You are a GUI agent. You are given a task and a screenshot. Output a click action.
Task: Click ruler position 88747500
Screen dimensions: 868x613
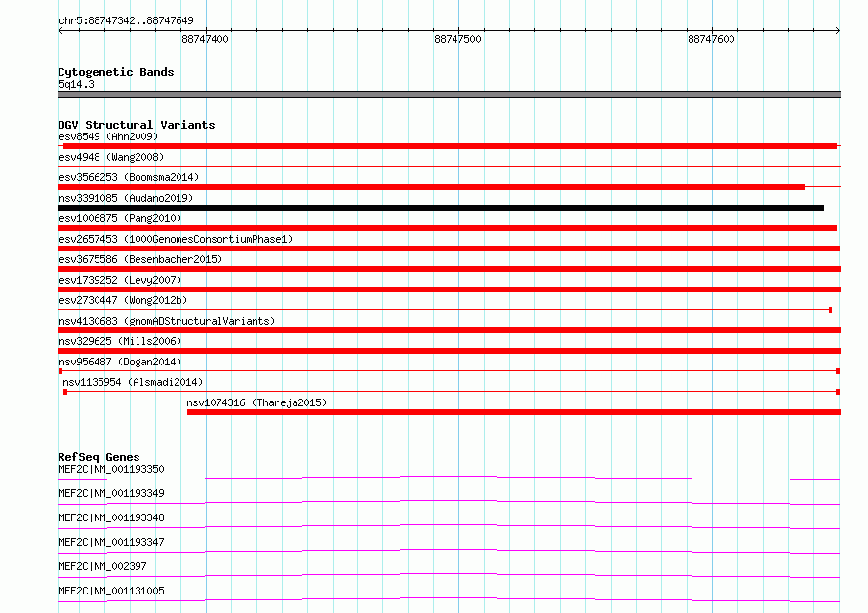coord(457,39)
